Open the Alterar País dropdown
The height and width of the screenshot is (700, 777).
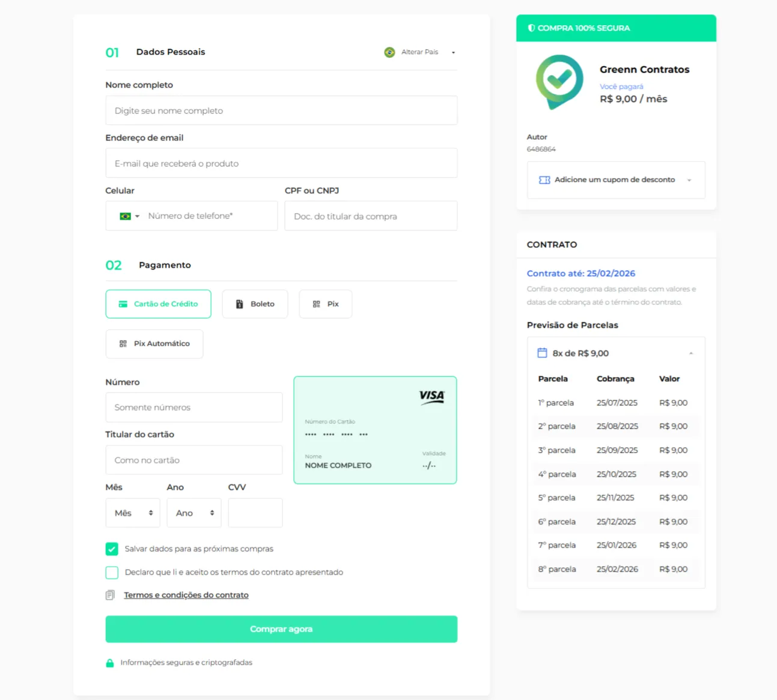pyautogui.click(x=421, y=52)
